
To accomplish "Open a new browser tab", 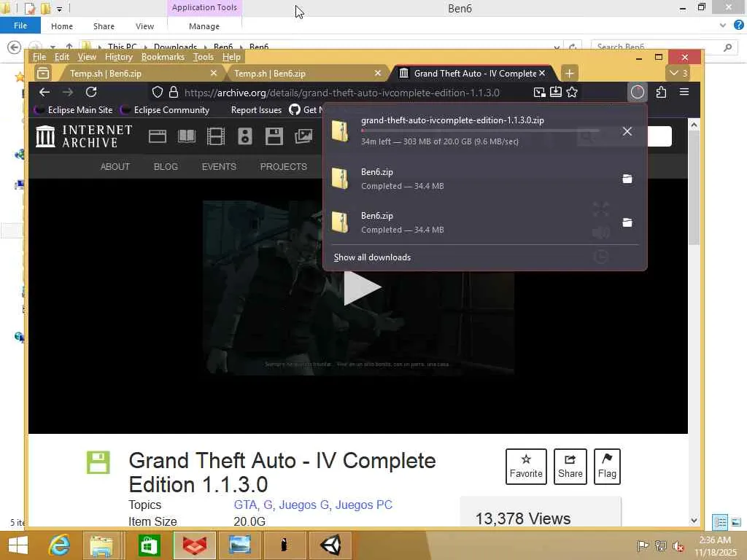I will click(x=569, y=74).
